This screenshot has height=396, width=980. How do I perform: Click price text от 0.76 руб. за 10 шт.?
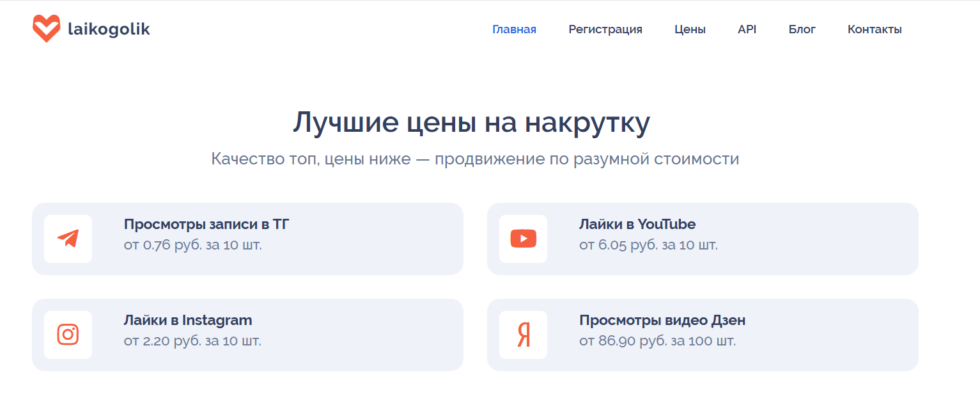pos(193,245)
